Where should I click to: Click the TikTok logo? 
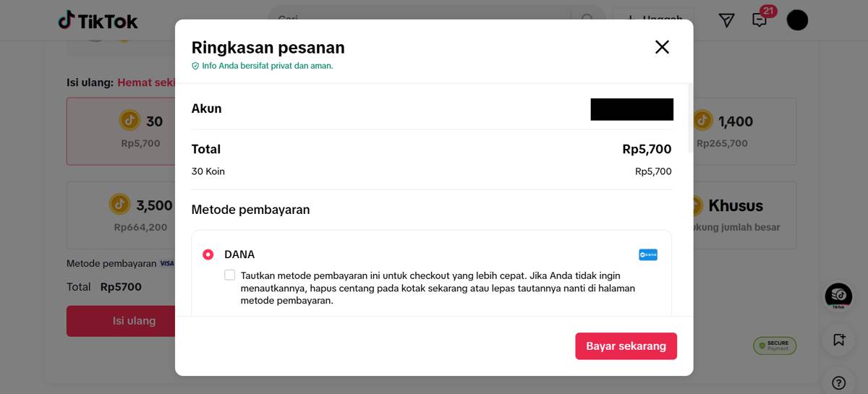[98, 20]
